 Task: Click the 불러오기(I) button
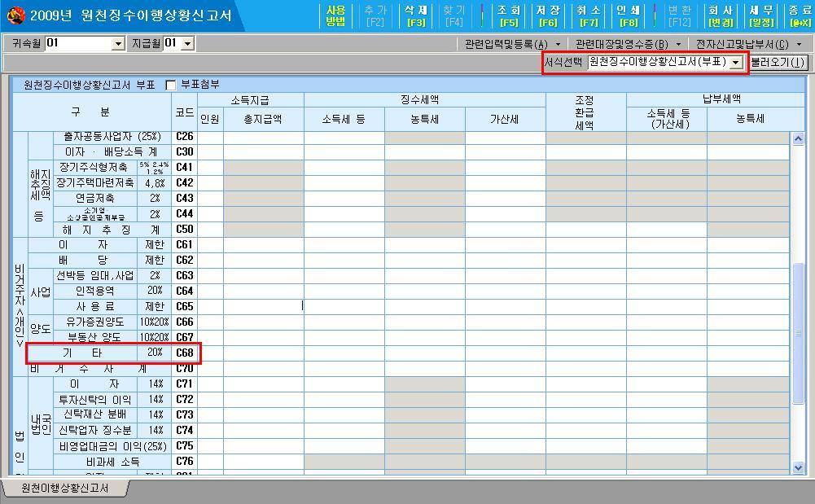(x=778, y=63)
